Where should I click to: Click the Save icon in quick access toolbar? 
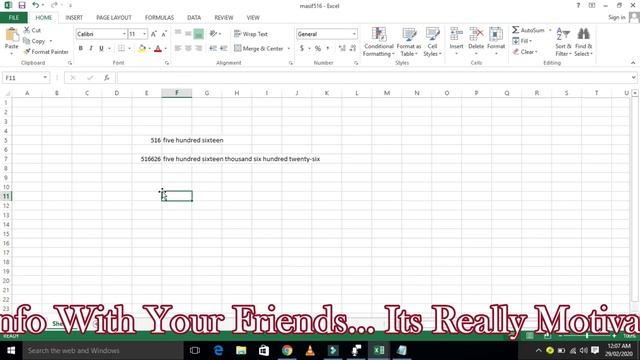coord(22,5)
